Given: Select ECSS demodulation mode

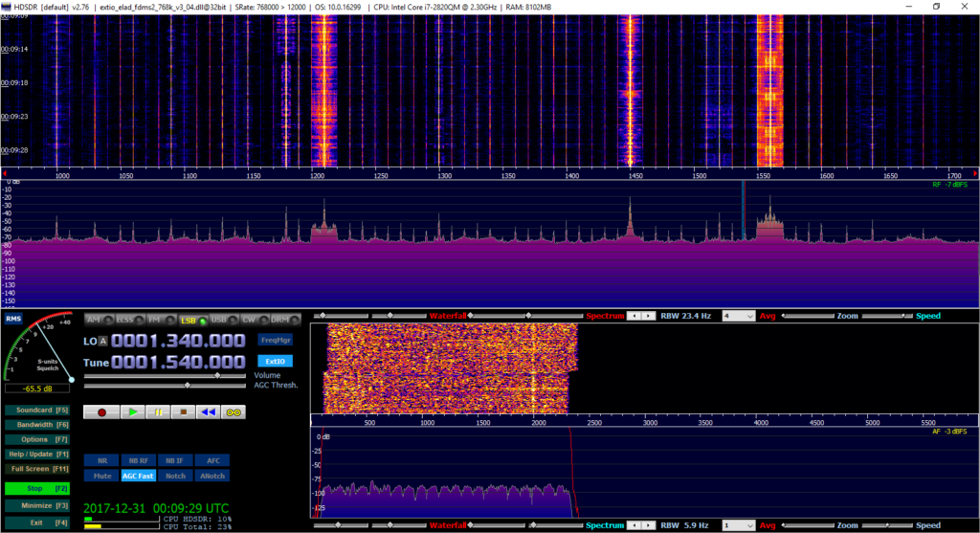Looking at the screenshot, I should click(130, 320).
